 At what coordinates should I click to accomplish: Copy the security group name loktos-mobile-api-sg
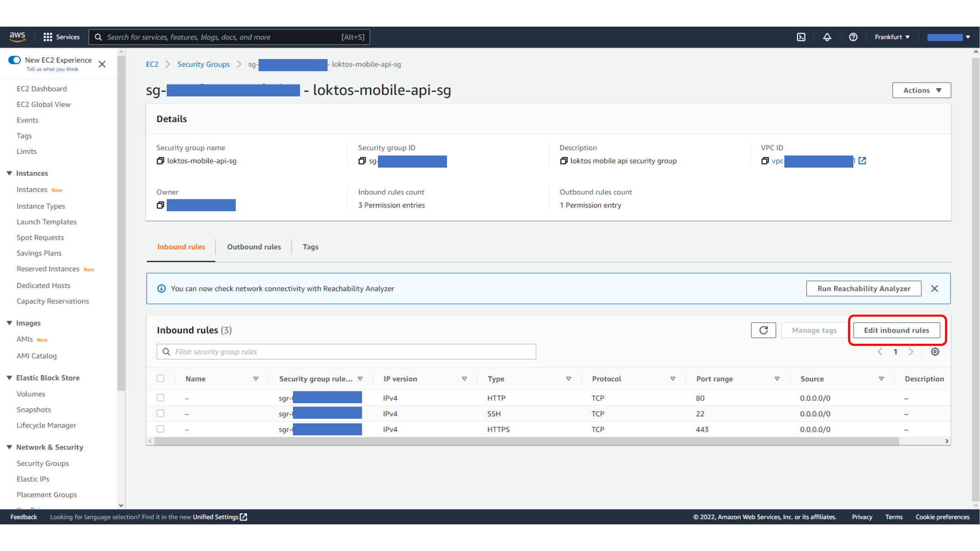tap(160, 161)
